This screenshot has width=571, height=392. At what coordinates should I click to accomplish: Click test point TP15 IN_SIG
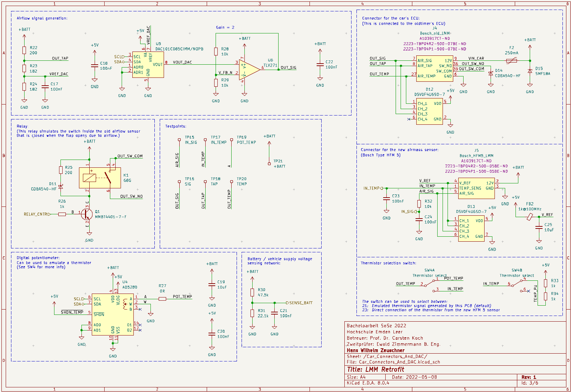coord(179,140)
